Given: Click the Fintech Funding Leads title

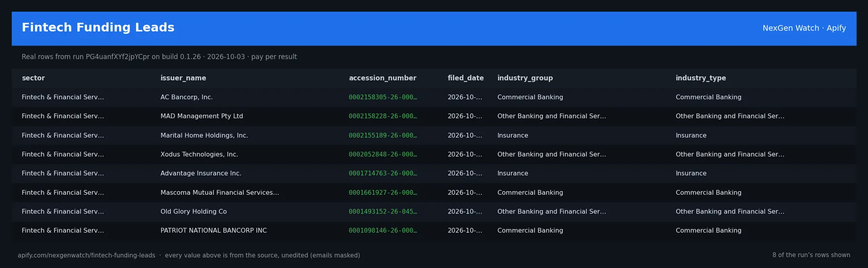Looking at the screenshot, I should 98,27.
